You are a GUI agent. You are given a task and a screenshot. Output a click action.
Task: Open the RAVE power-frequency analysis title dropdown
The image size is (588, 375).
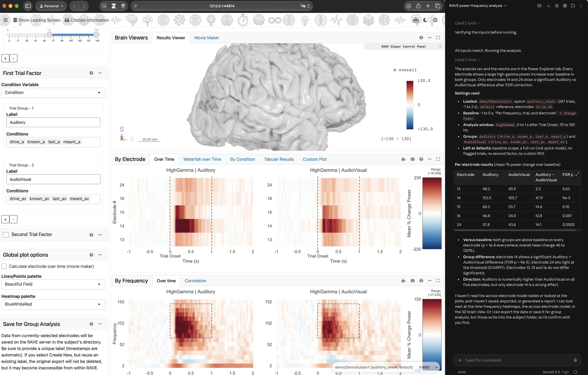click(478, 6)
